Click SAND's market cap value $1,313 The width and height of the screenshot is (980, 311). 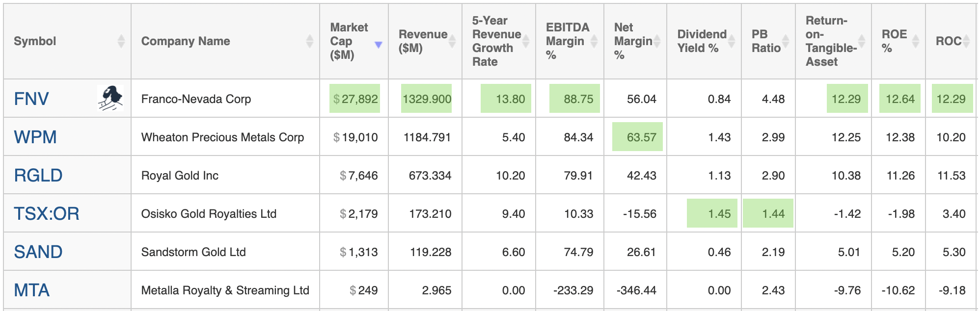pos(359,252)
